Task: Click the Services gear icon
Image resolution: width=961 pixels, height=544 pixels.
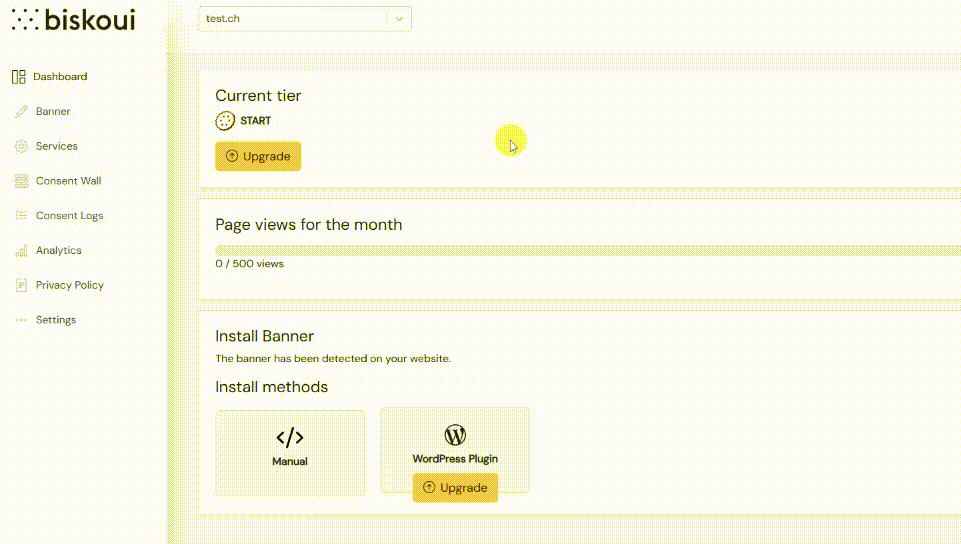Action: pyautogui.click(x=21, y=147)
